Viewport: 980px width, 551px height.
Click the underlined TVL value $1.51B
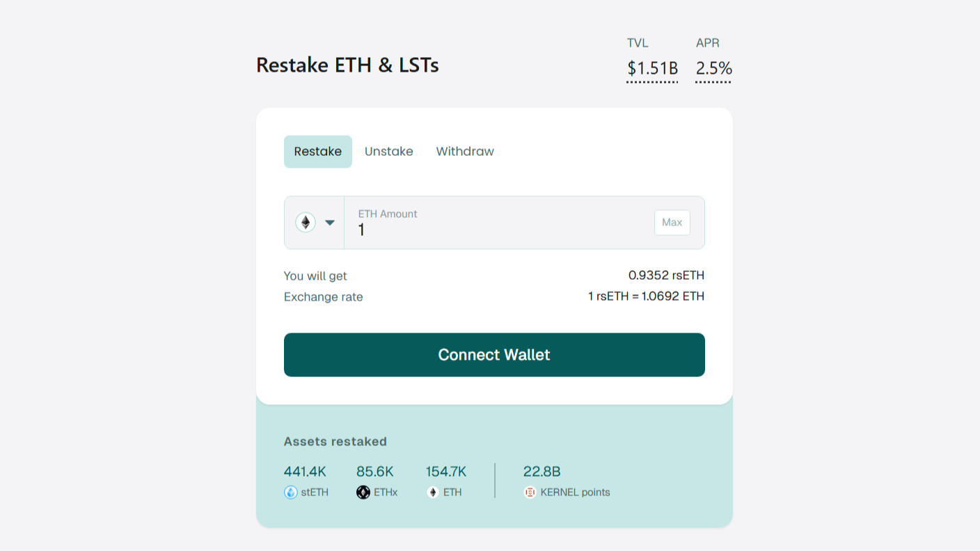pyautogui.click(x=653, y=68)
